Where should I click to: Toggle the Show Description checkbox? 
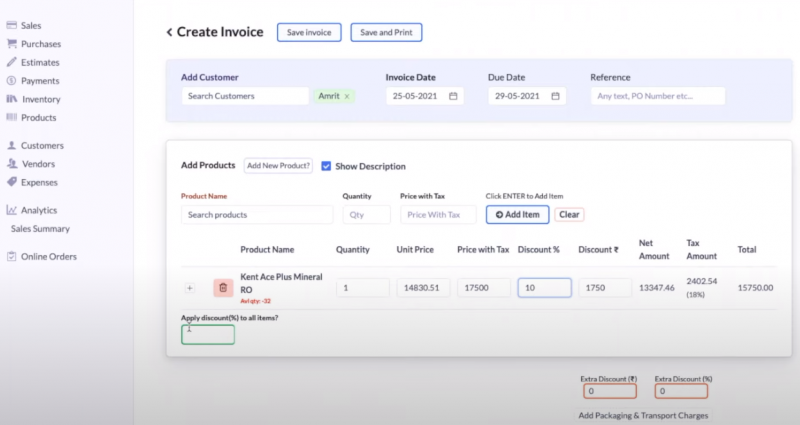pos(326,166)
